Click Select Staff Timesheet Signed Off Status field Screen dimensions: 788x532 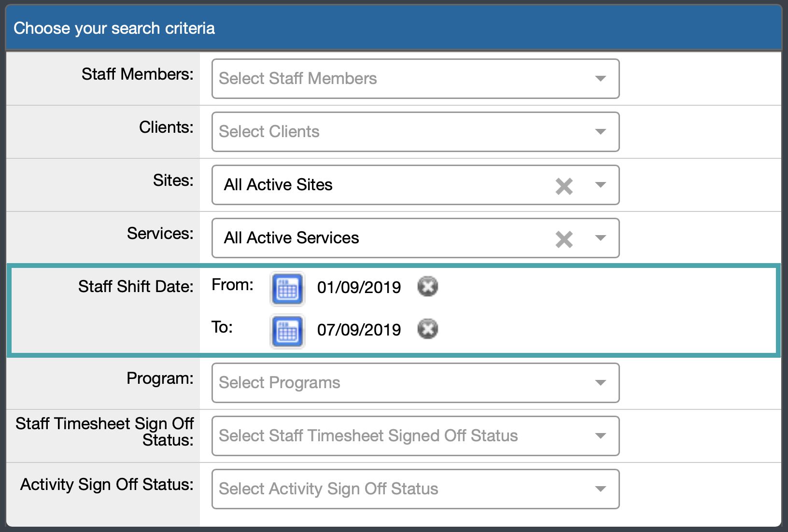click(x=415, y=436)
